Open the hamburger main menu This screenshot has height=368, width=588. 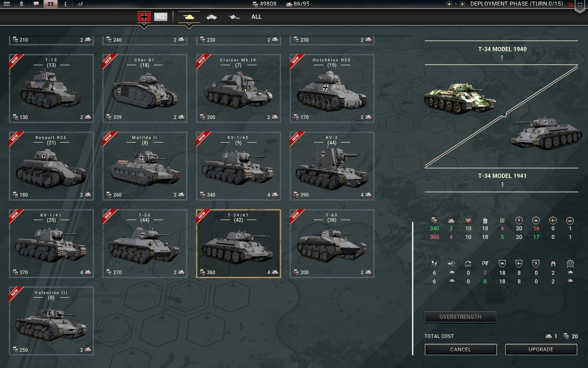click(x=7, y=4)
